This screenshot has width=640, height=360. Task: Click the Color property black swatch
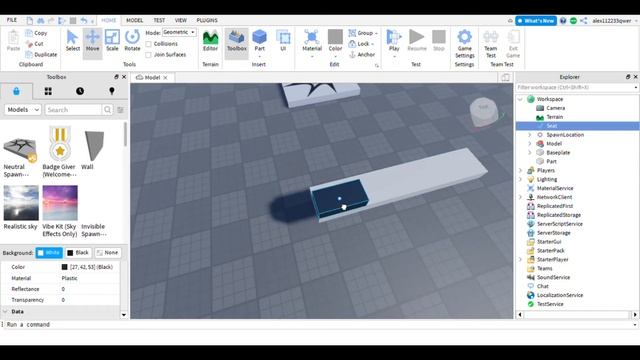64,267
